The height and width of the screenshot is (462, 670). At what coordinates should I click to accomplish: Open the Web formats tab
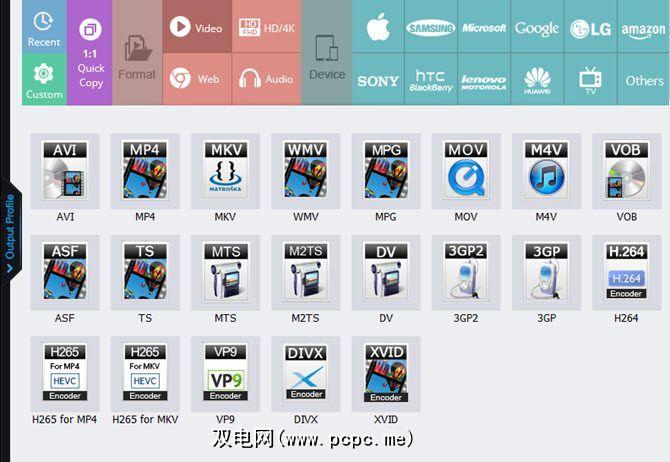(x=197, y=79)
